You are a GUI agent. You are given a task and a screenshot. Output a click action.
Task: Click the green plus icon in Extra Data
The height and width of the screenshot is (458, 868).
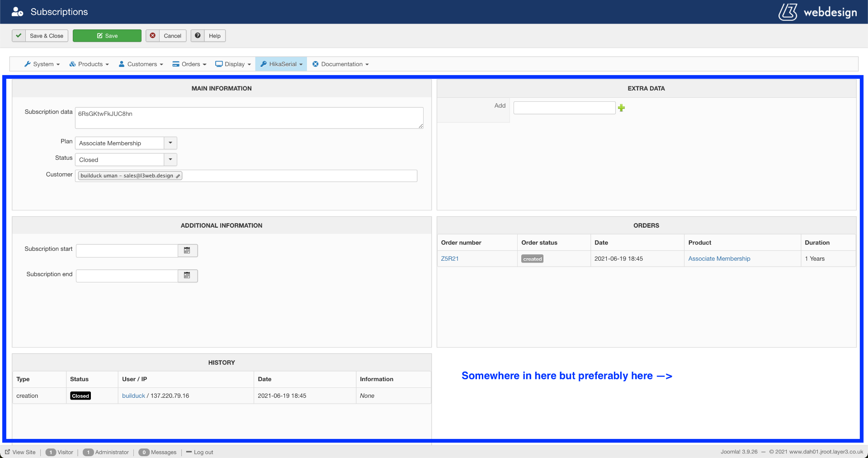(x=622, y=108)
